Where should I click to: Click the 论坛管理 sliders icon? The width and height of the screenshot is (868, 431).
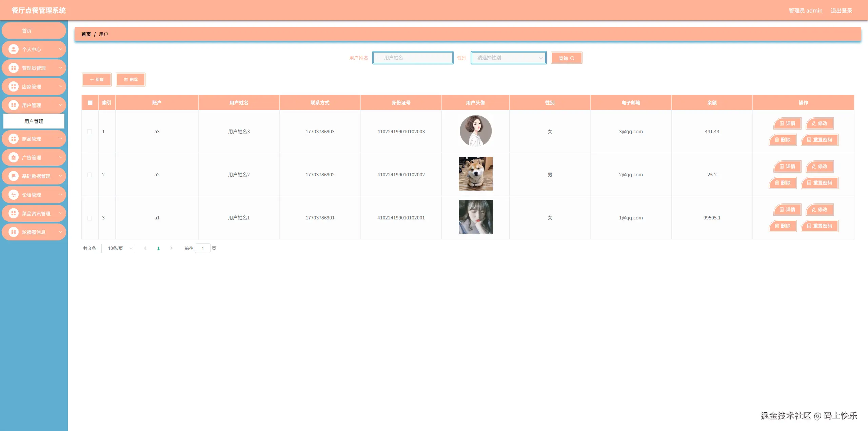click(14, 195)
